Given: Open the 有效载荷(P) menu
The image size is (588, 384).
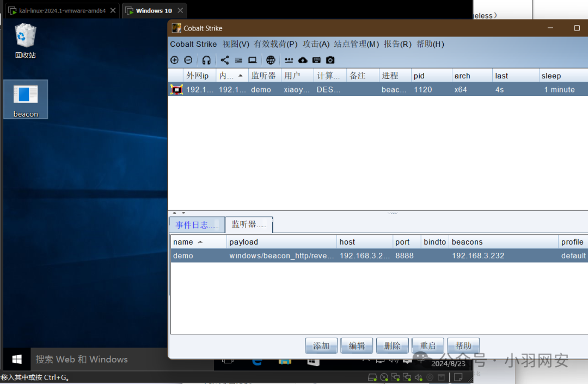Looking at the screenshot, I should [x=275, y=44].
